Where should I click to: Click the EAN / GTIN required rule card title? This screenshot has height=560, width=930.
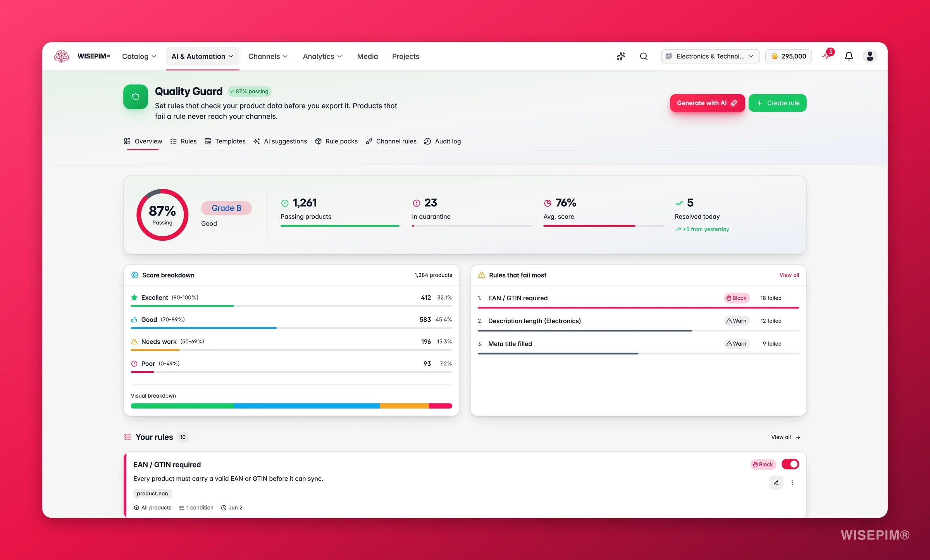click(167, 464)
